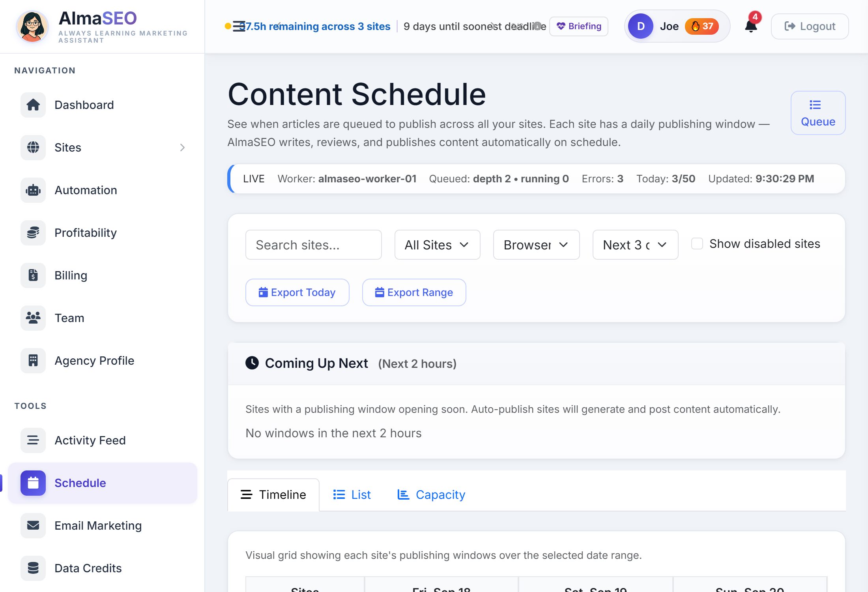Enable Show disabled sites checkbox
This screenshot has height=592, width=868.
point(697,244)
